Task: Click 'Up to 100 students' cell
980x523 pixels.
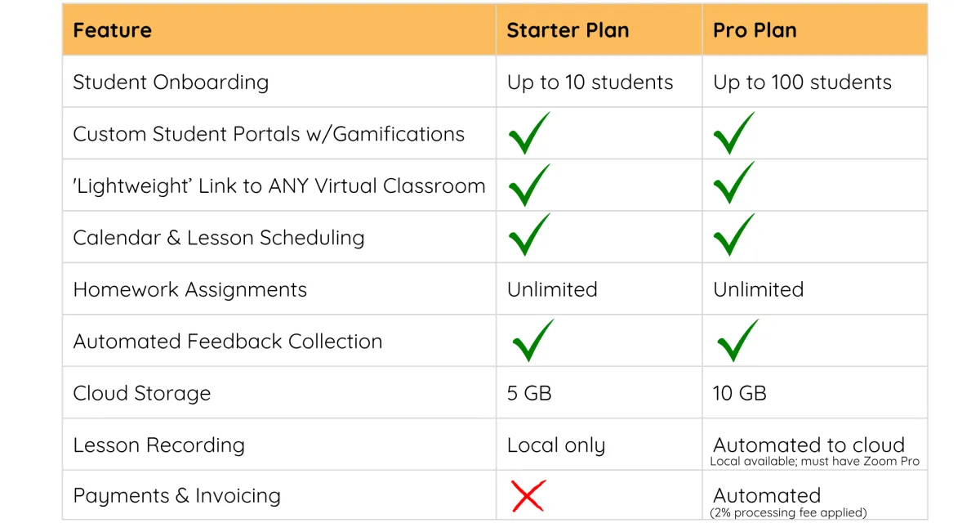Action: click(802, 83)
